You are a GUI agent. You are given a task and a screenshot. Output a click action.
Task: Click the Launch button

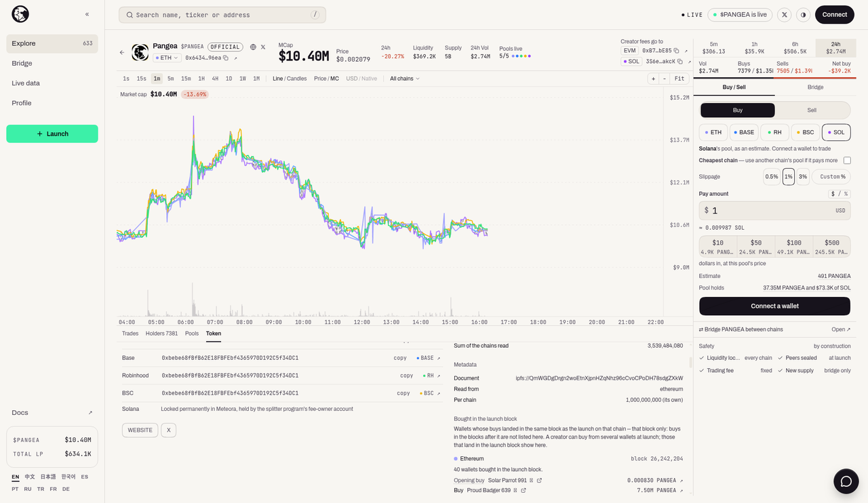[x=52, y=134]
